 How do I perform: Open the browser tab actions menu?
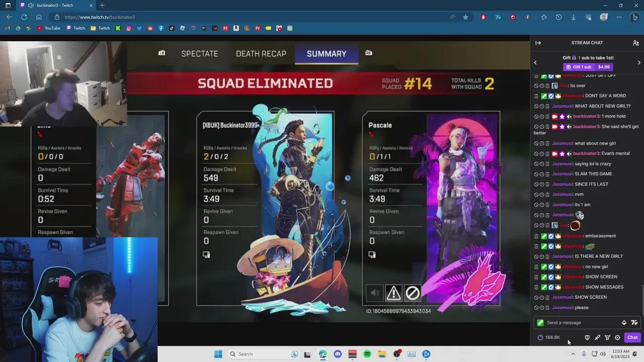click(8, 5)
